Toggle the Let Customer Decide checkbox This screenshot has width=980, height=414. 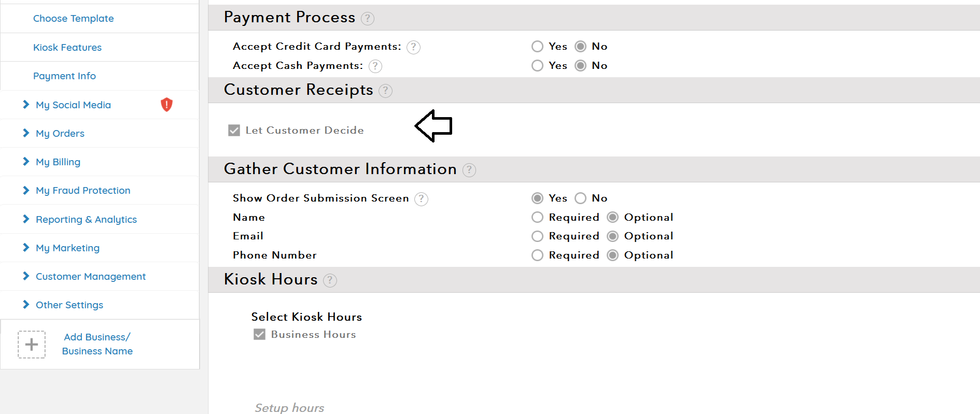234,130
